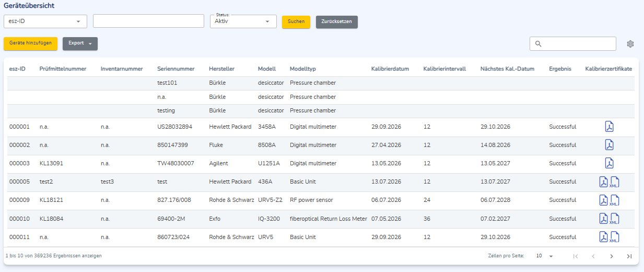644x272 pixels.
Task: Sort by Modelltyp column header
Action: click(303, 69)
